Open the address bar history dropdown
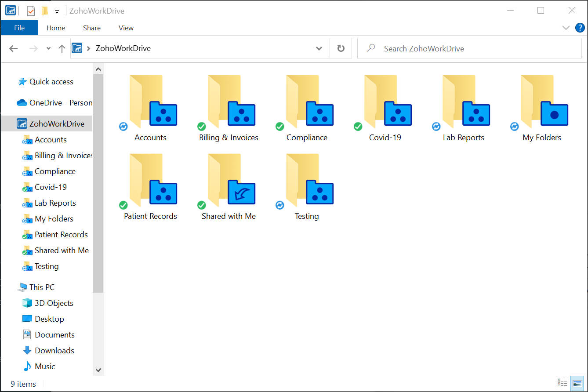This screenshot has width=588, height=392. tap(319, 48)
